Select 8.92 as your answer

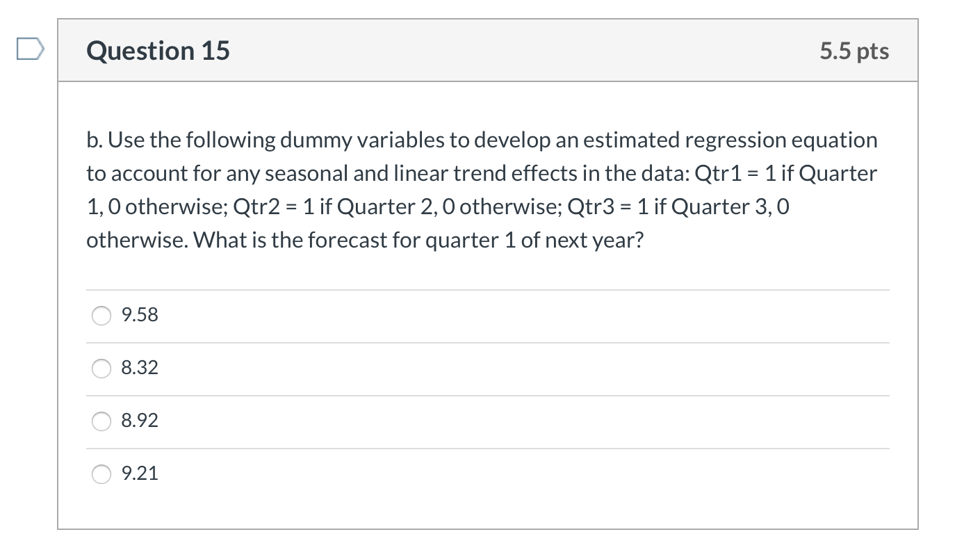click(101, 421)
